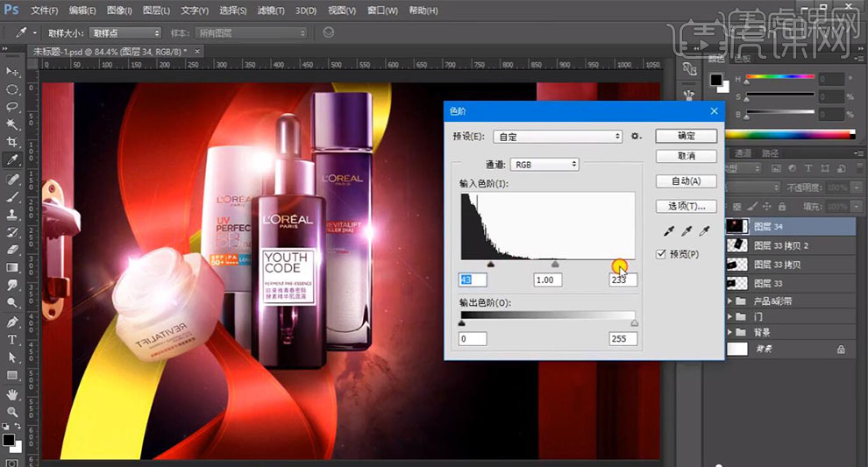Select the Magic Wand tool

(12, 124)
